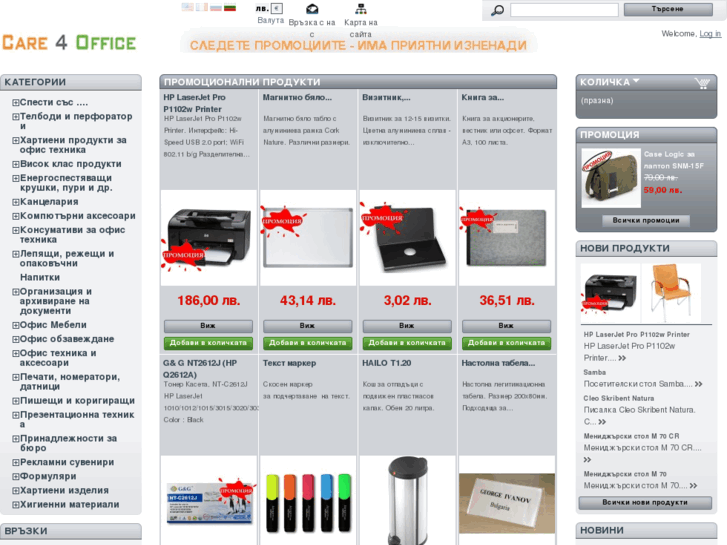727x545 pixels.
Task: View the 36,51 лв. shareholders book
Action: point(506,326)
